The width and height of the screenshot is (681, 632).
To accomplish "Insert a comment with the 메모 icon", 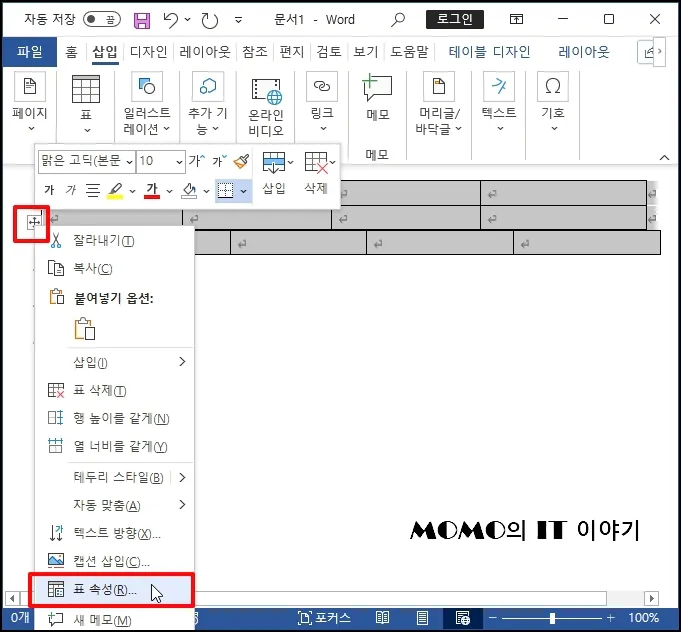I will coord(377,88).
